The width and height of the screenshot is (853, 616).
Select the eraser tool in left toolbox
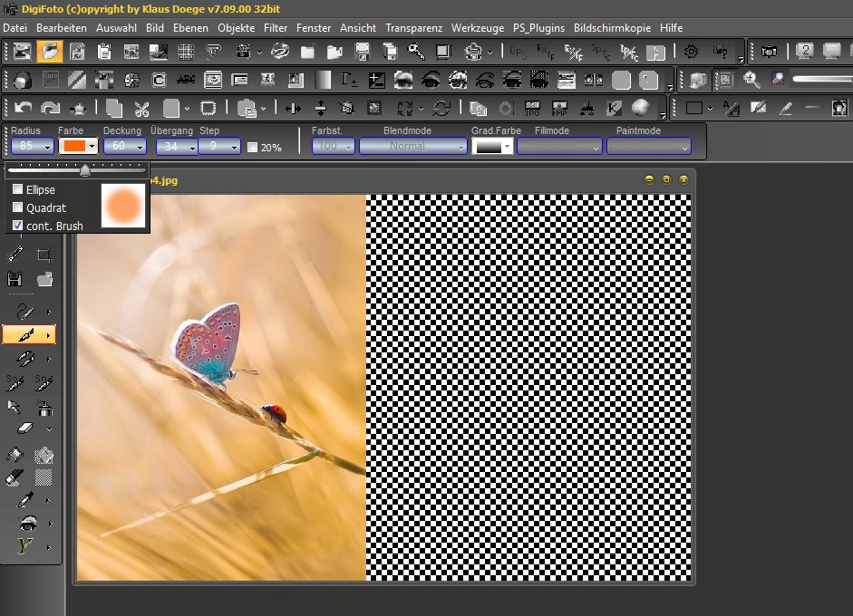[25, 427]
